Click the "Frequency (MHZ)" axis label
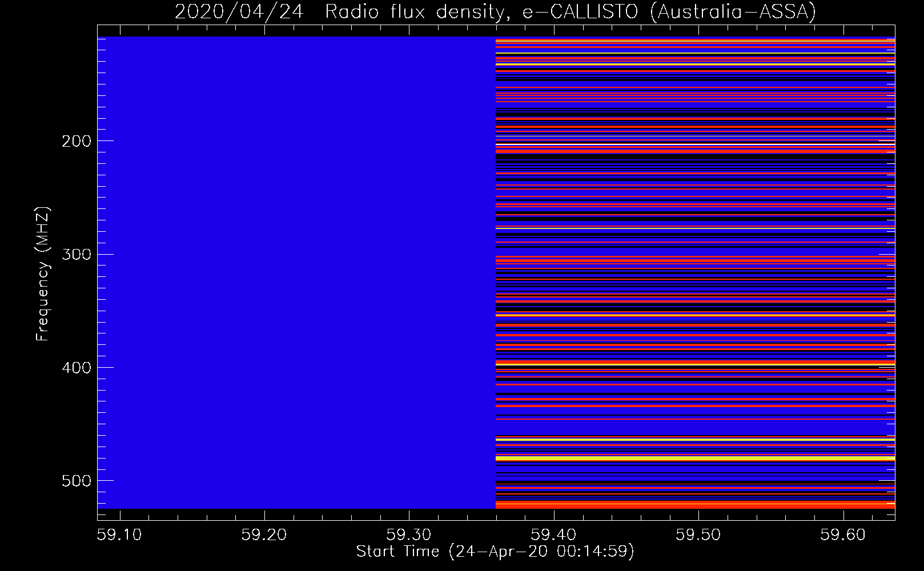Image resolution: width=924 pixels, height=571 pixels. [43, 274]
